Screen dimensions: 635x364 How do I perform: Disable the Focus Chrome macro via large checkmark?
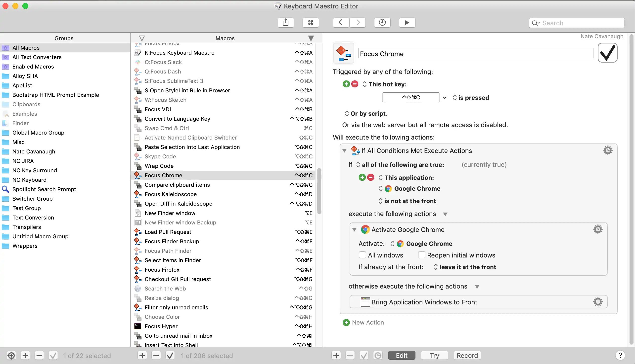pyautogui.click(x=607, y=53)
